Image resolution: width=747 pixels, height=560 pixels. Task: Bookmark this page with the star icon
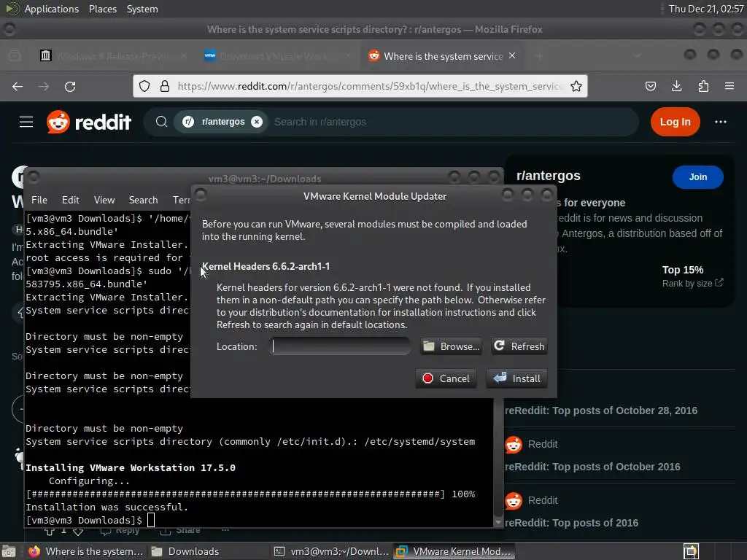tap(576, 86)
